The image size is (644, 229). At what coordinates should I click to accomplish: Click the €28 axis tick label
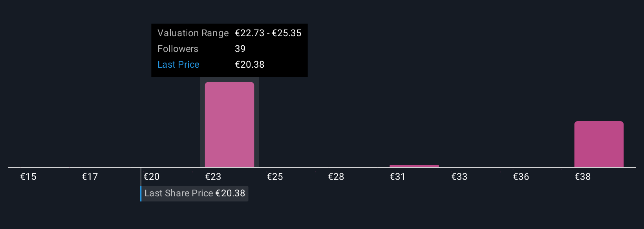(x=336, y=177)
